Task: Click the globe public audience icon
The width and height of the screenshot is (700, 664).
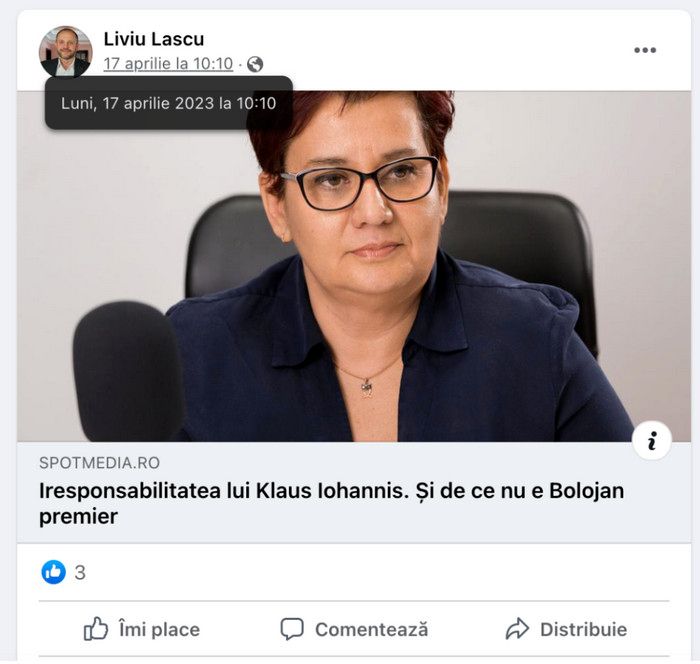Action: click(x=255, y=64)
